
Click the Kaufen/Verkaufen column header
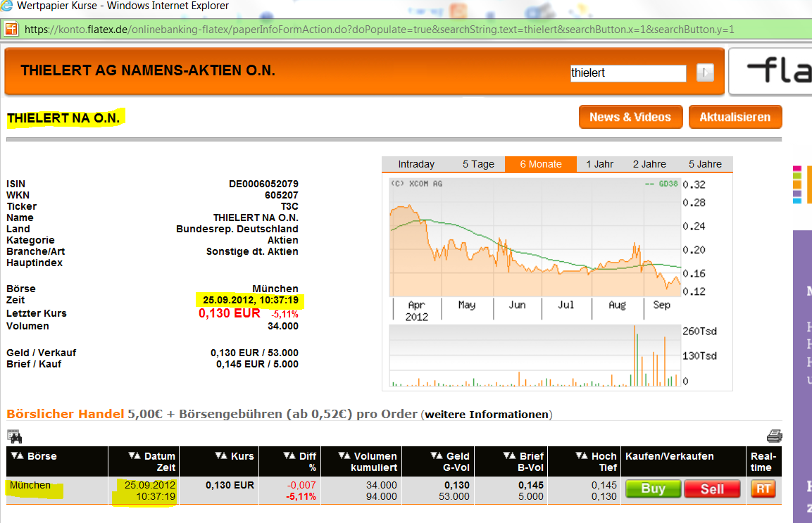[x=669, y=456]
